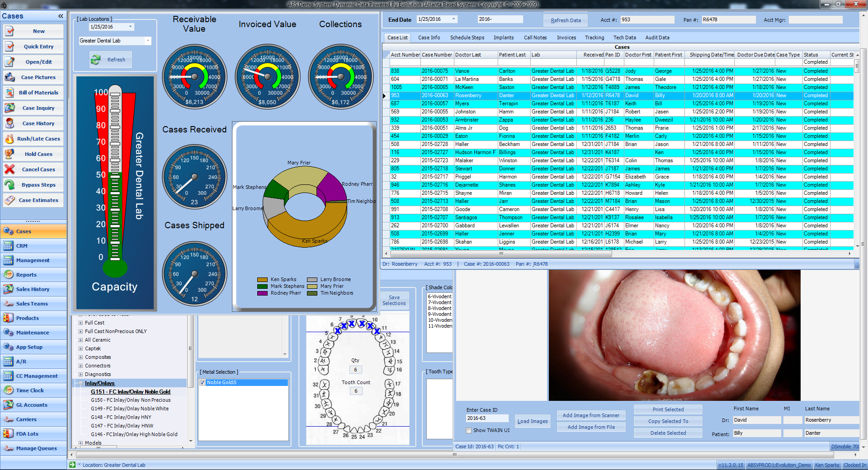868x470 pixels.
Task: Click the Quick Entry icon in sidebar
Action: coord(10,47)
